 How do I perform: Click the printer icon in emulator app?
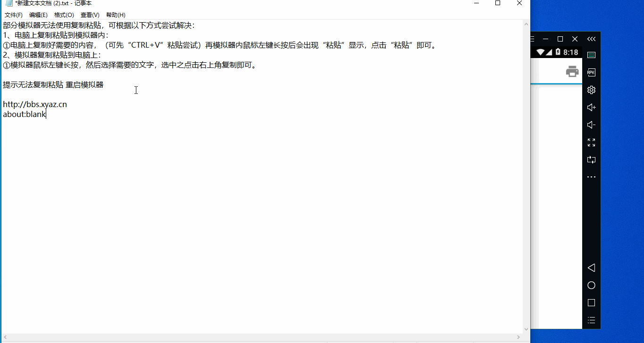coord(572,71)
